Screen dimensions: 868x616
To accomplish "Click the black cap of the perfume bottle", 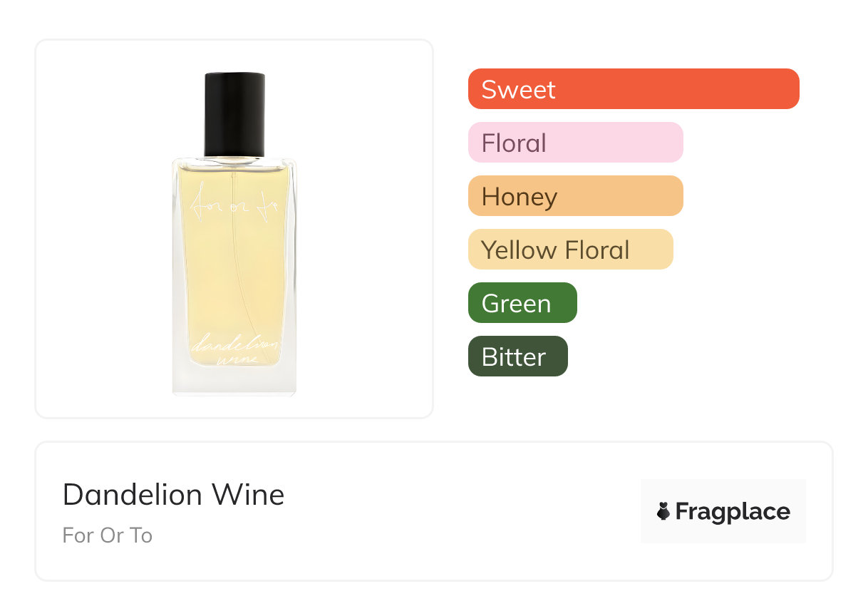I will pos(234,114).
